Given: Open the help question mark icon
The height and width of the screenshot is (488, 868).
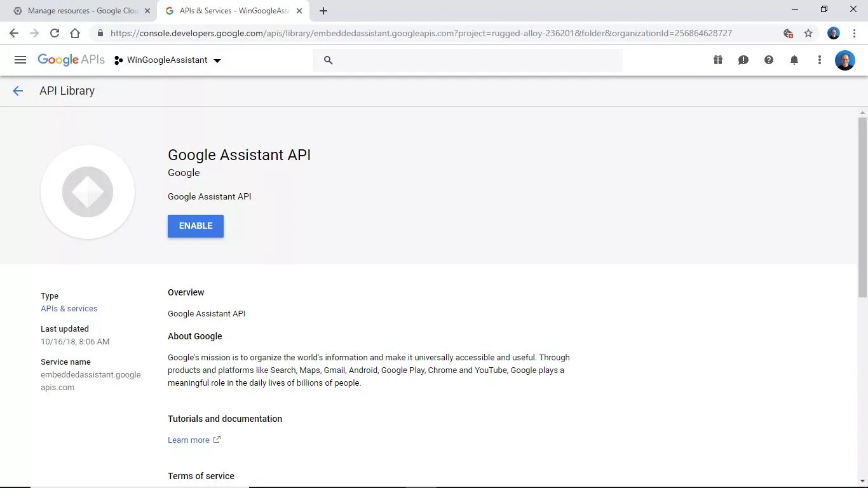Looking at the screenshot, I should [x=769, y=60].
